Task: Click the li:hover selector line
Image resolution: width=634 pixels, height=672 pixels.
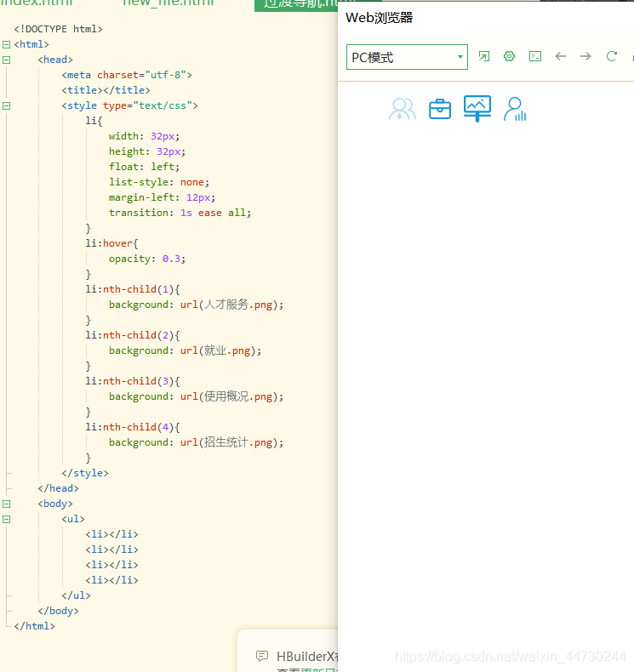Action: point(111,243)
